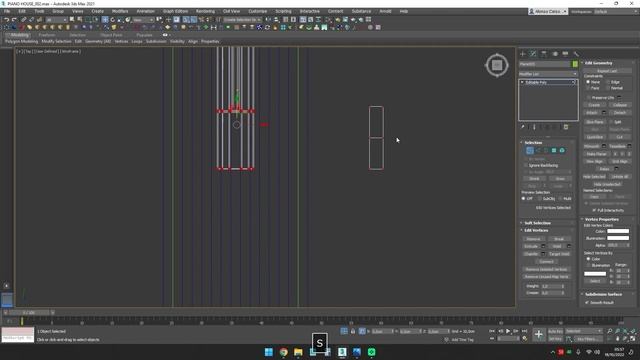640x360 pixels.
Task: Select Element sub-object level icon
Action: [562, 151]
